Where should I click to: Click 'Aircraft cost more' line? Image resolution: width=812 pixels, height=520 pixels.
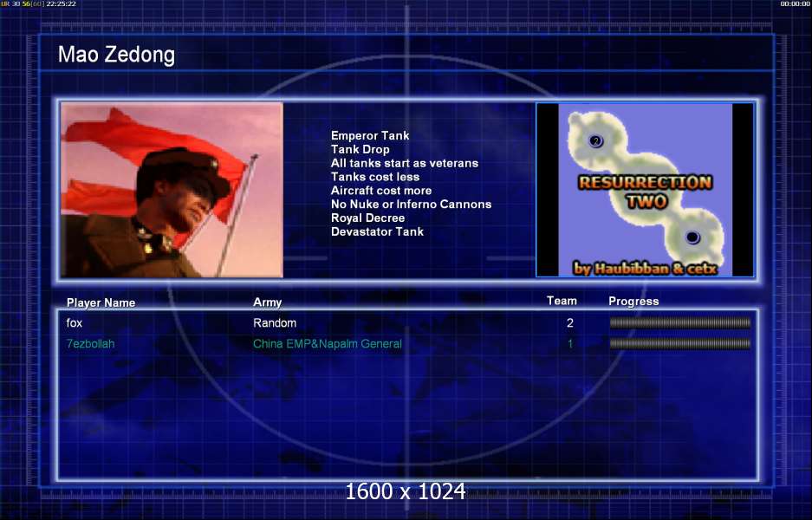coord(381,191)
